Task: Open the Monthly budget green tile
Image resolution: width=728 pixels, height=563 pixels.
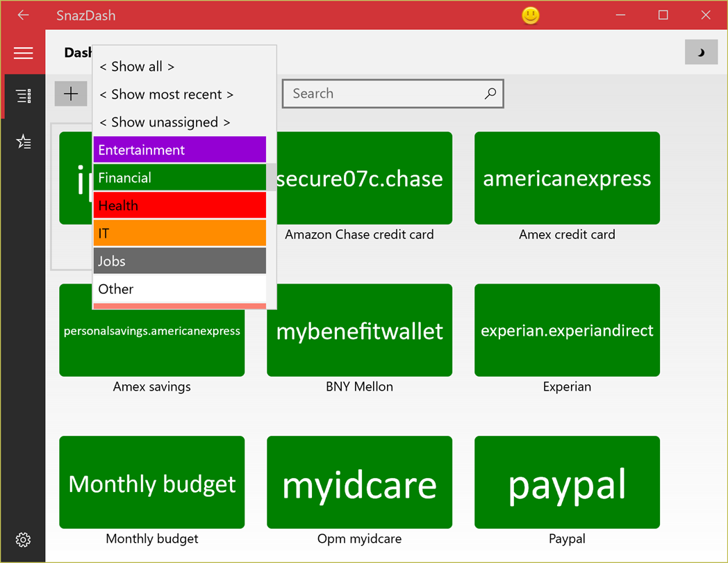Action: pyautogui.click(x=152, y=482)
